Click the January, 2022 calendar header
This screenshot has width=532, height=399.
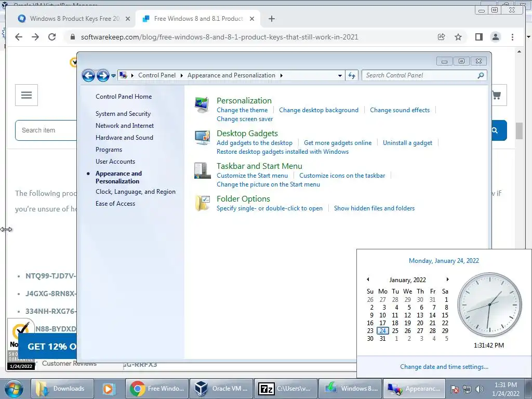tap(407, 280)
